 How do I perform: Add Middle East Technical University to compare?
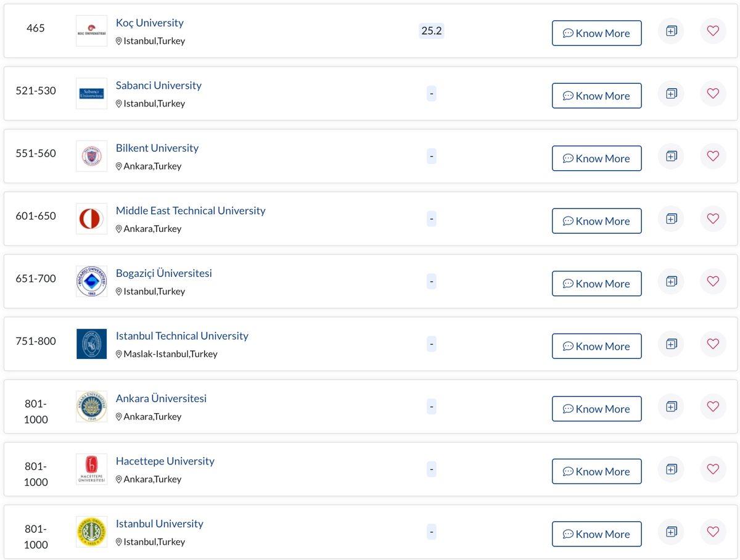(x=671, y=219)
